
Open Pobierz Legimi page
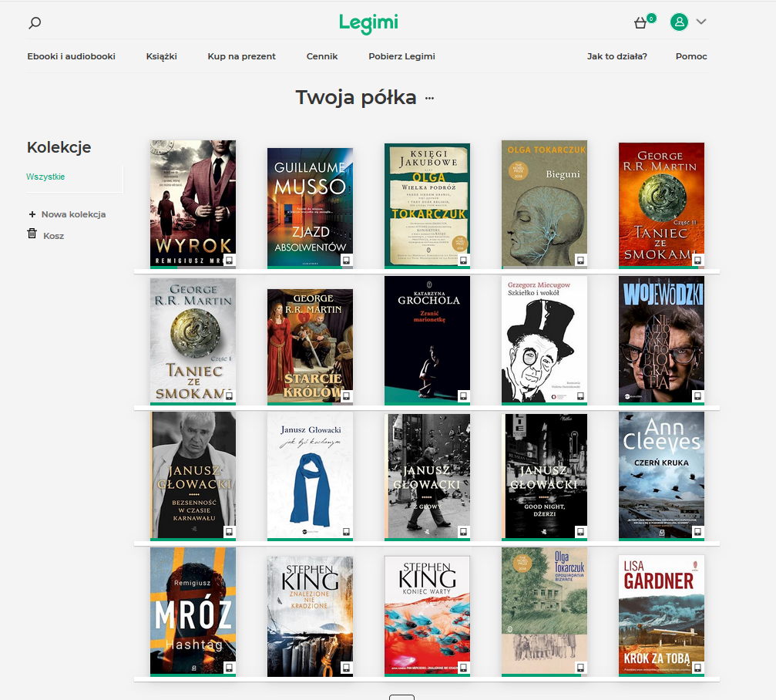click(401, 56)
